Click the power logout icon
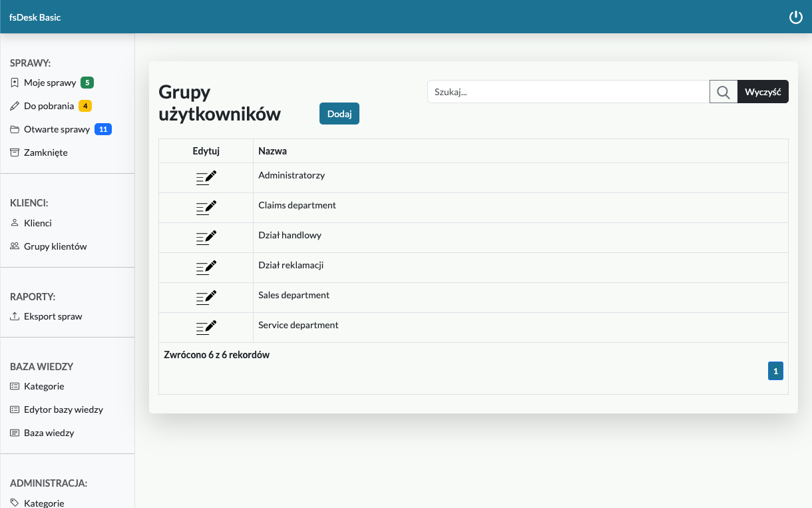This screenshot has height=508, width=812. point(795,17)
